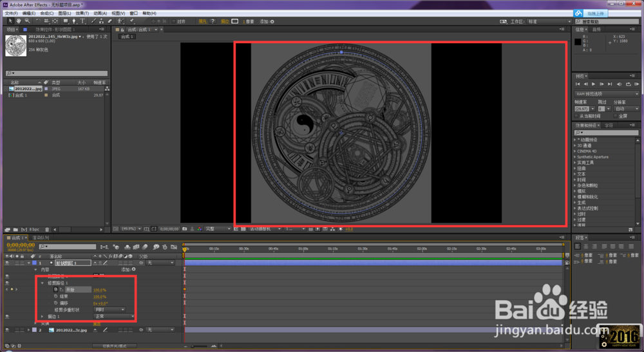Toggle loop option in Preview panel

[629, 84]
